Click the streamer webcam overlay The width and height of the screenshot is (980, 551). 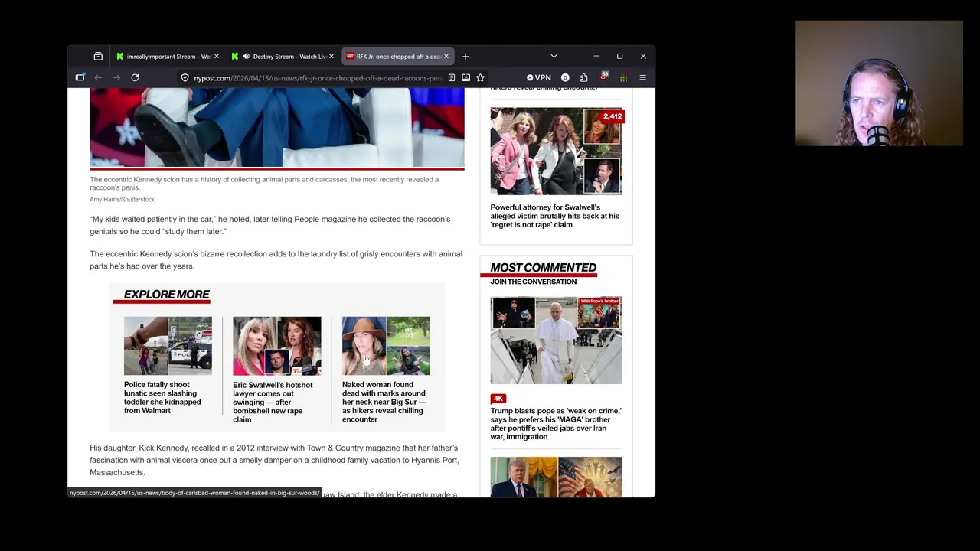click(879, 83)
